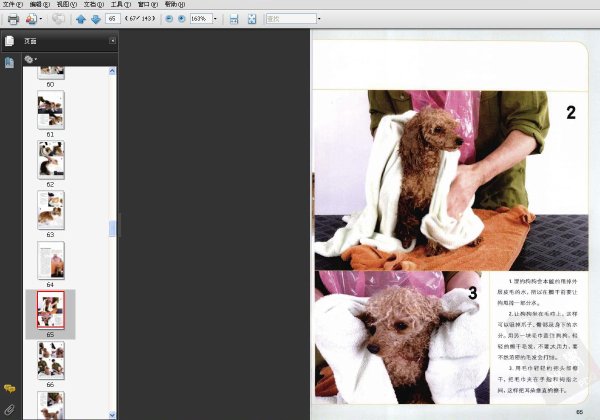Open the Bookmarks panel icon in sidebar
This screenshot has width=600, height=420.
pos(9,62)
